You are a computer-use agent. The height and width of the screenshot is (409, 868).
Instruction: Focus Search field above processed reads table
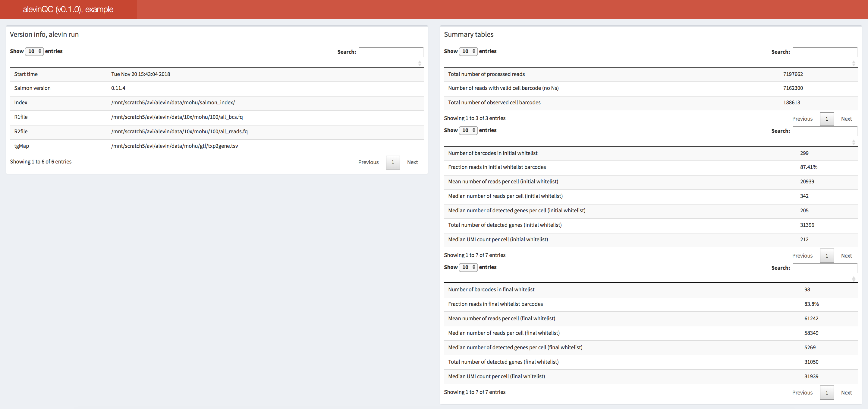825,52
